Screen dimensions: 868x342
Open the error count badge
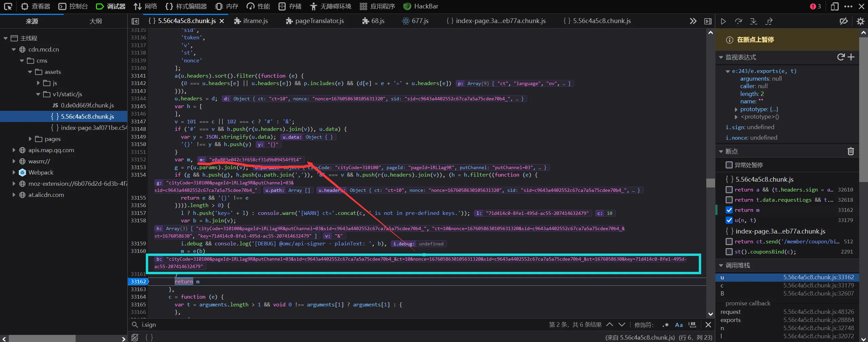[x=815, y=6]
